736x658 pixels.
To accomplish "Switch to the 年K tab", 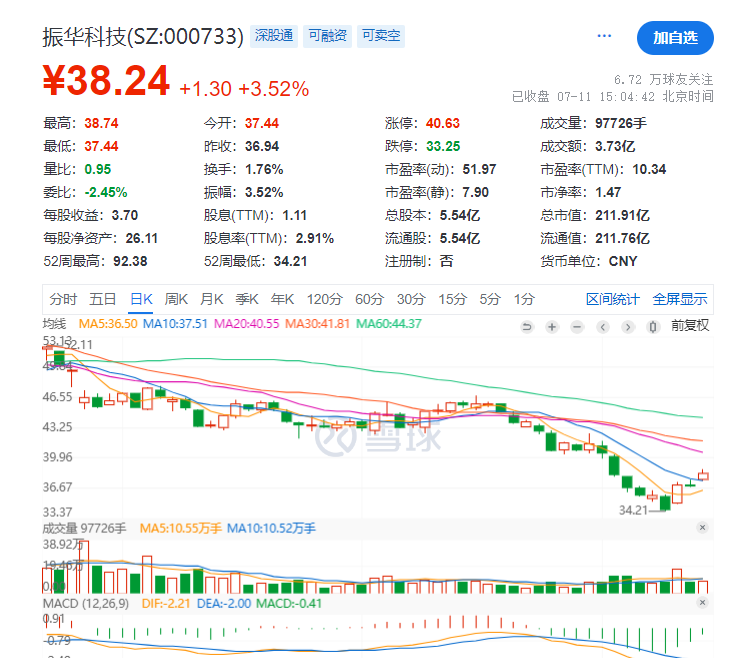I will tap(283, 299).
